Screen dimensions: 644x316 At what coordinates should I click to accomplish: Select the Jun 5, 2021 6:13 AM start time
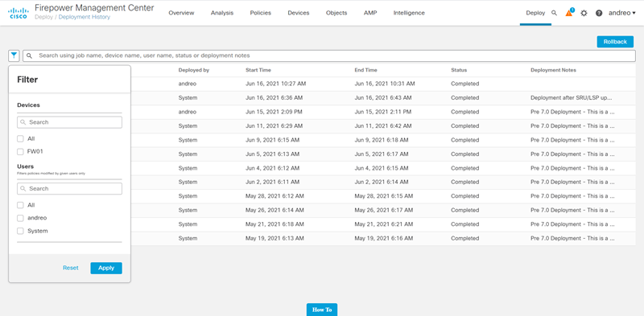(273, 154)
